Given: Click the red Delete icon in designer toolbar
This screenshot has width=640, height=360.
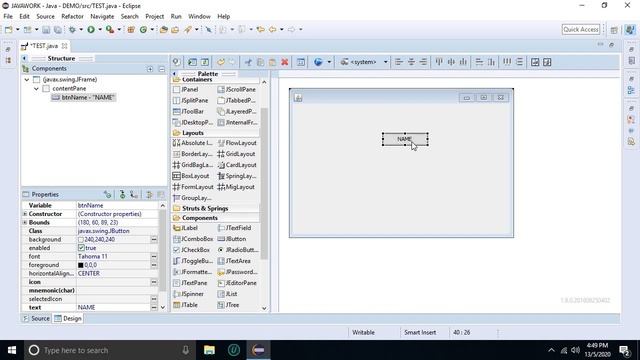Looking at the screenshot, I should [285, 62].
